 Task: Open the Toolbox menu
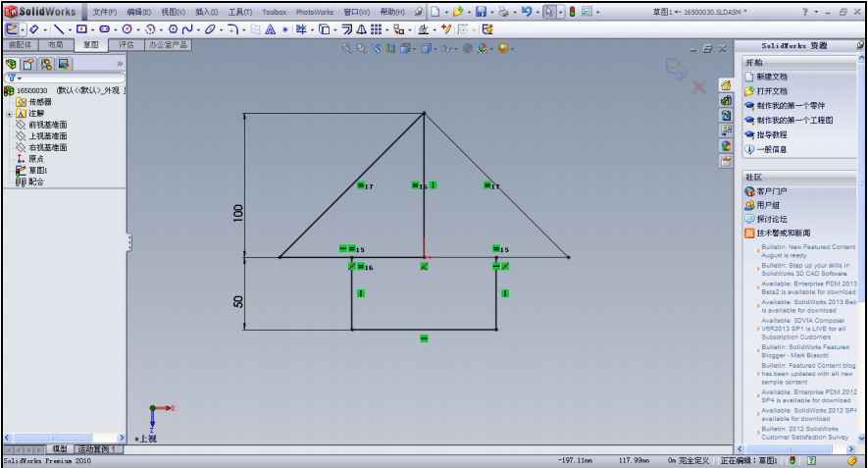tap(274, 12)
